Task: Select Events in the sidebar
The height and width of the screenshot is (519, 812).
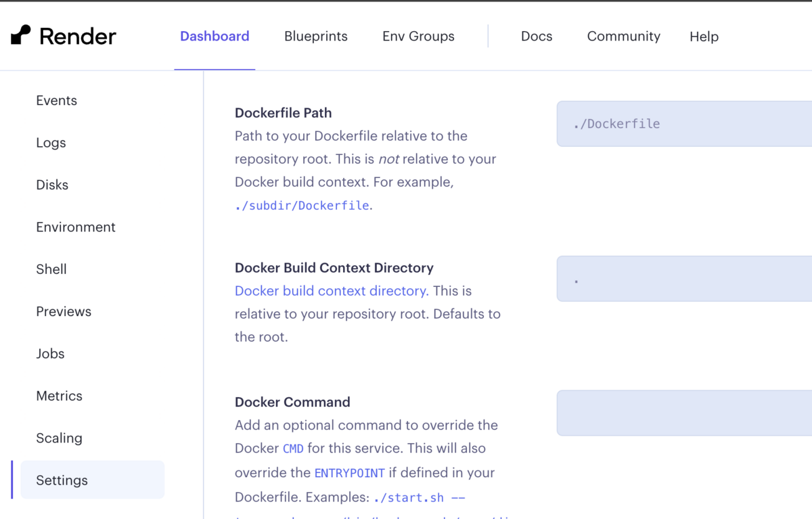Action: 56,100
